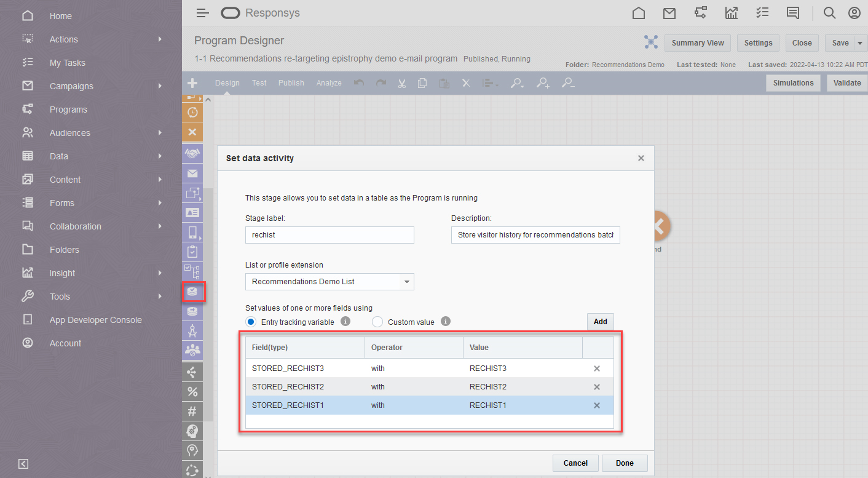Expand the Campaigns submenu
Image resolution: width=868 pixels, height=478 pixels.
[160, 86]
